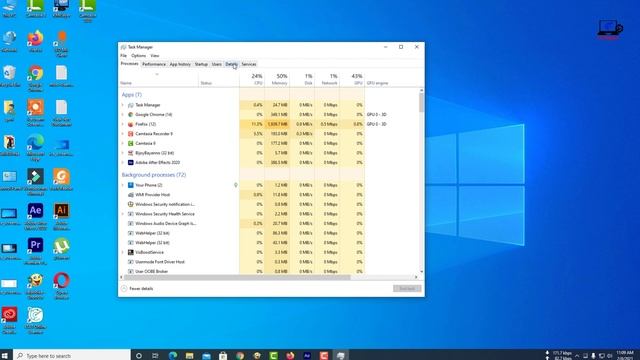Sort processes by Network column
This screenshot has width=640, height=360.
pyautogui.click(x=327, y=79)
